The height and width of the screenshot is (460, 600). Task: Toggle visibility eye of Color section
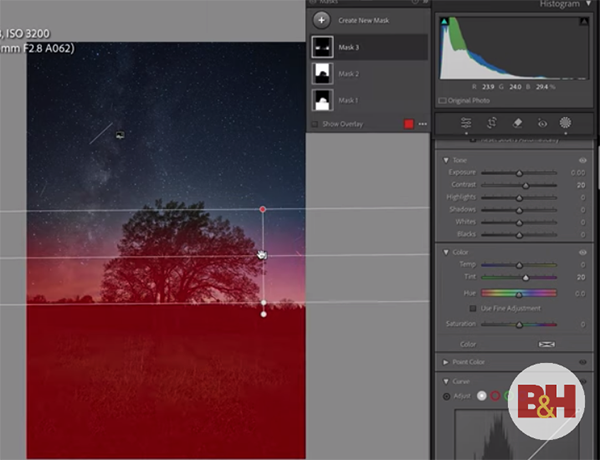(x=582, y=252)
